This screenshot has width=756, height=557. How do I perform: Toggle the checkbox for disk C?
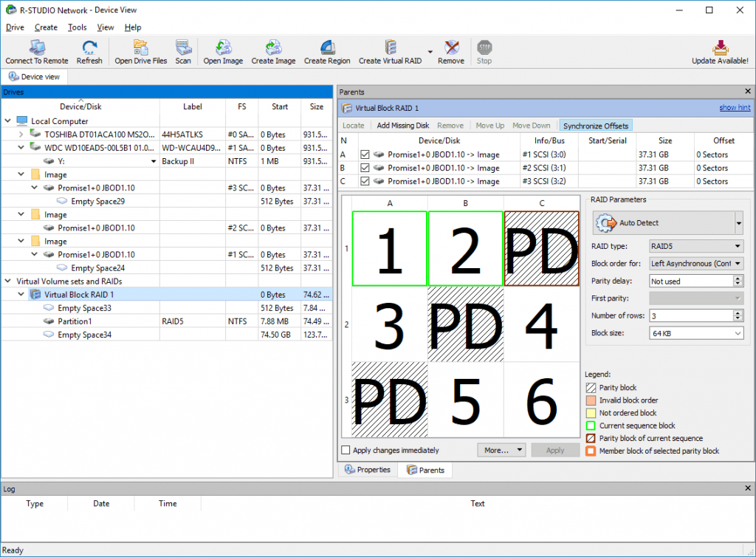click(x=365, y=181)
